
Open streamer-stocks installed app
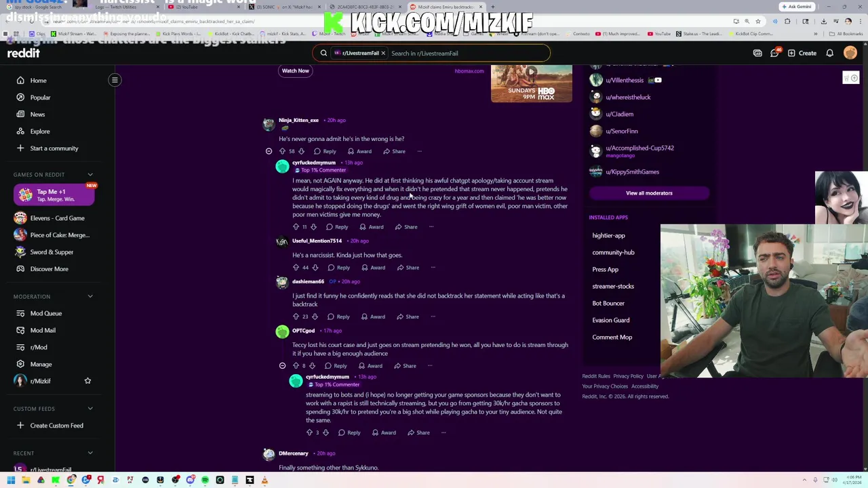point(612,287)
